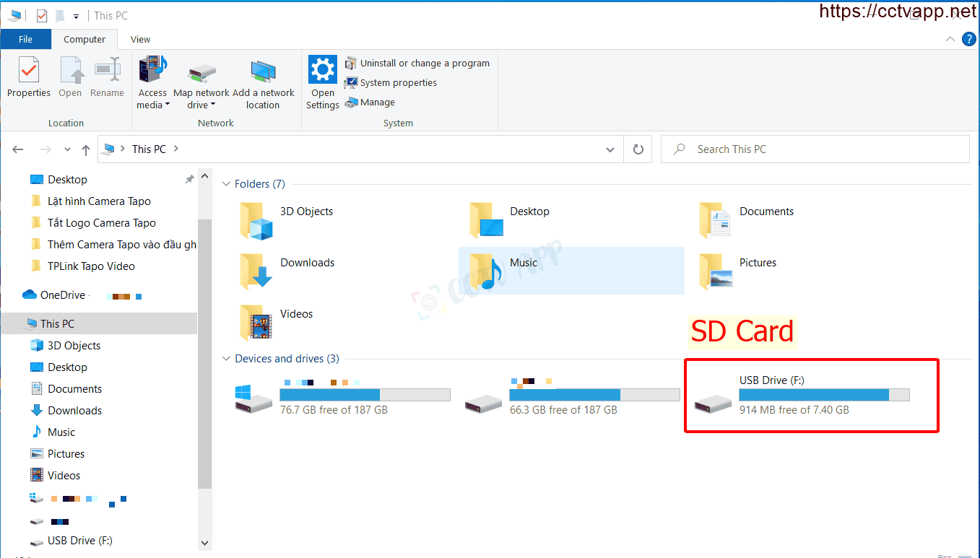Click Add a network location icon
Screen dimensions: 980x558
coord(263,82)
